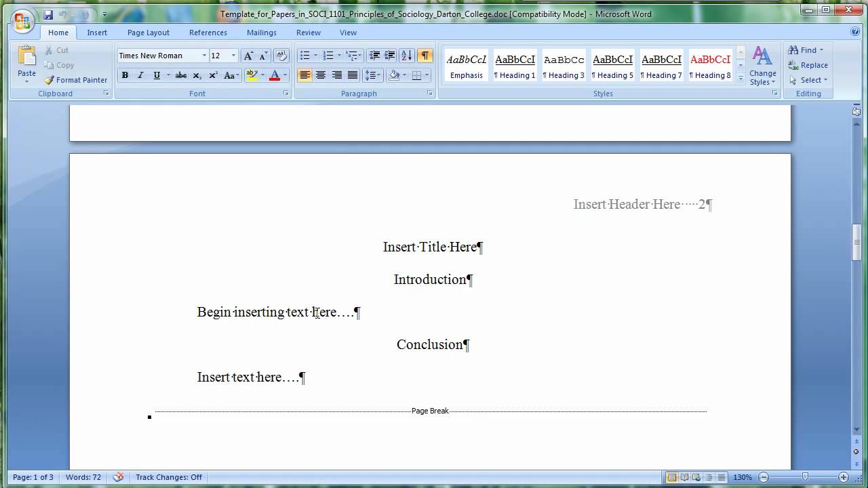Click the Justify alignment icon
Viewport: 868px width, 488px height.
coord(353,75)
